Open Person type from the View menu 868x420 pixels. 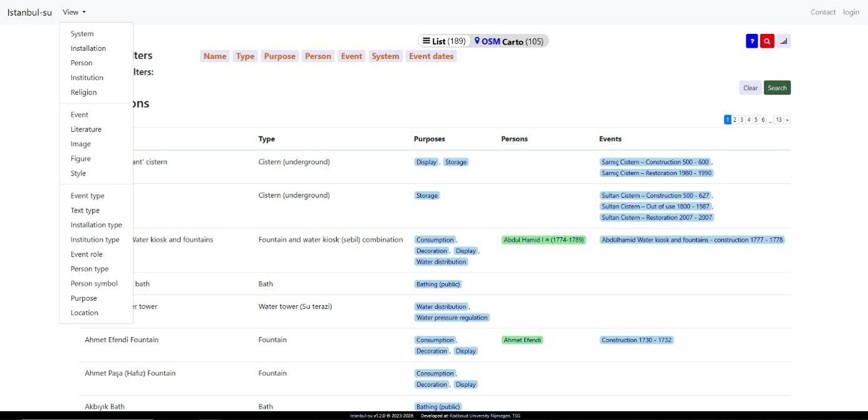coord(90,269)
